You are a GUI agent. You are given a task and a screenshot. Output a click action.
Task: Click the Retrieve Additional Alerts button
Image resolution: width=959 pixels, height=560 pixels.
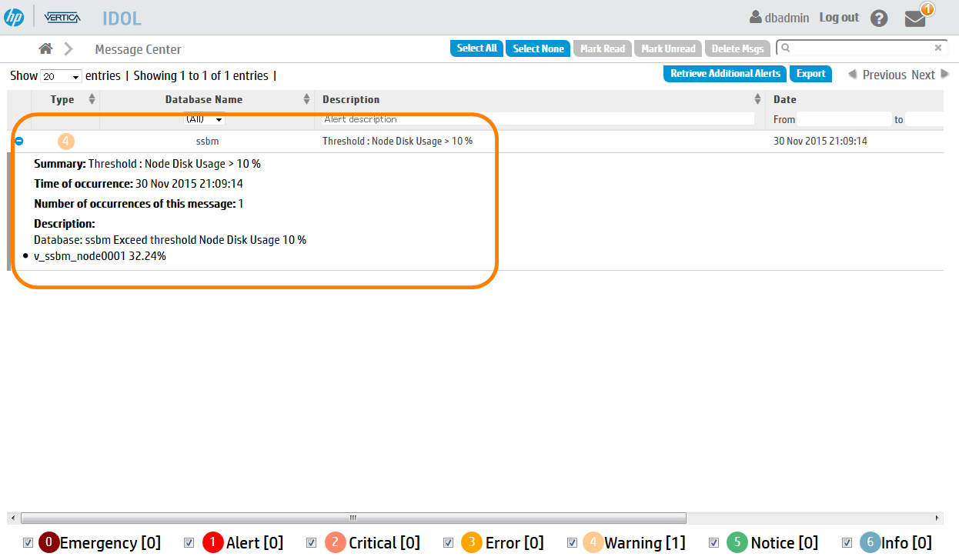725,74
